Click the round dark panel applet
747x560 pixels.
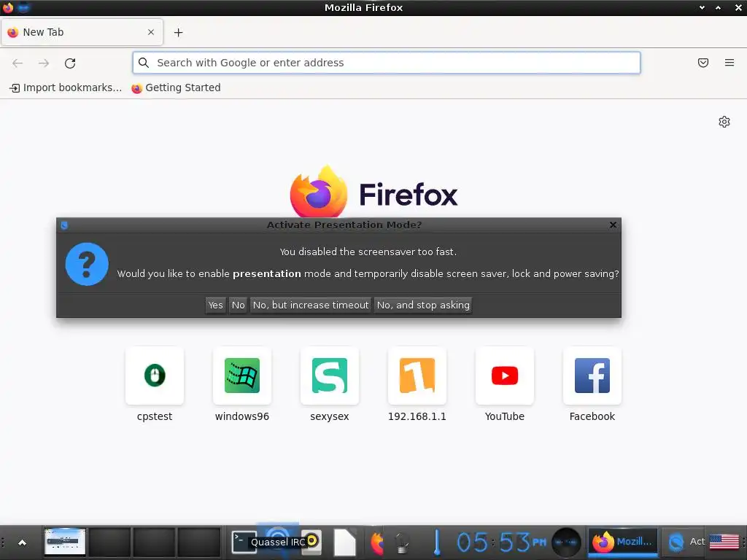click(566, 542)
